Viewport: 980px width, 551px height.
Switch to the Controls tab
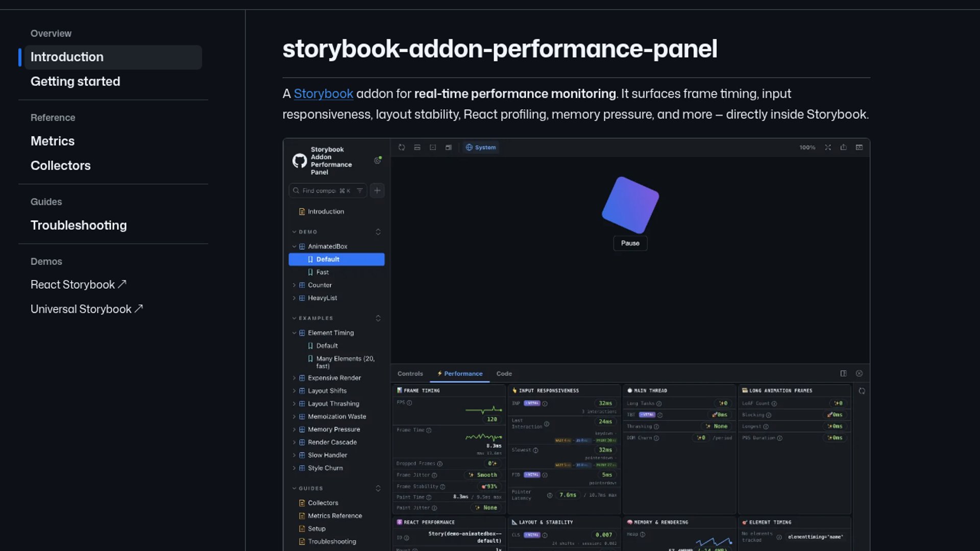tap(410, 373)
